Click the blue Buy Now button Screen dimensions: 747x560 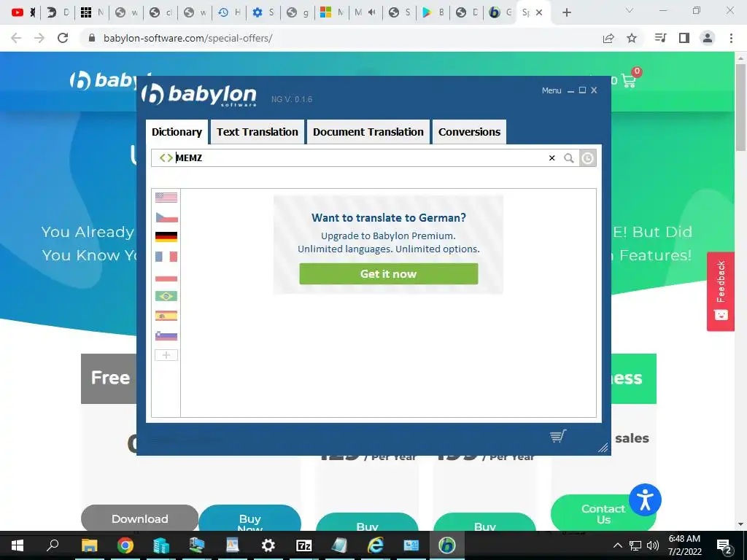tap(249, 519)
